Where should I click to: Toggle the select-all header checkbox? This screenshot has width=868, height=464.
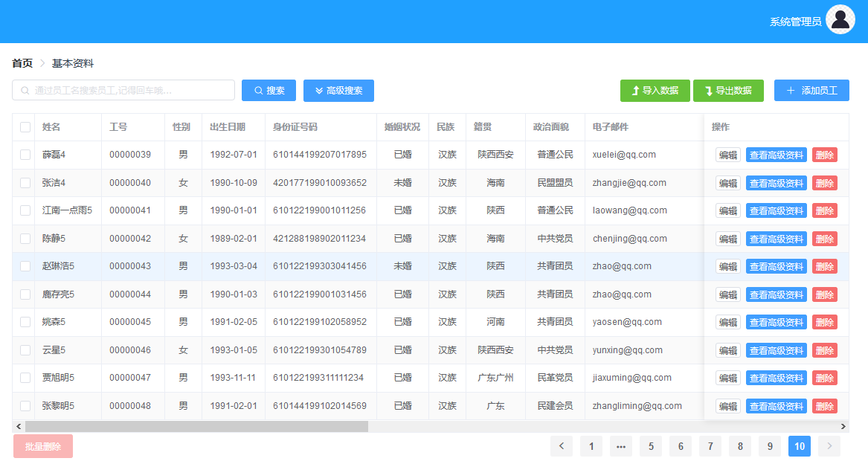(25, 127)
